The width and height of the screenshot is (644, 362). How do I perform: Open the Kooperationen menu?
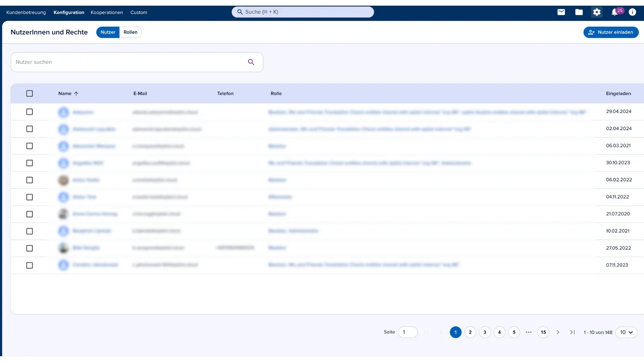[x=107, y=12]
